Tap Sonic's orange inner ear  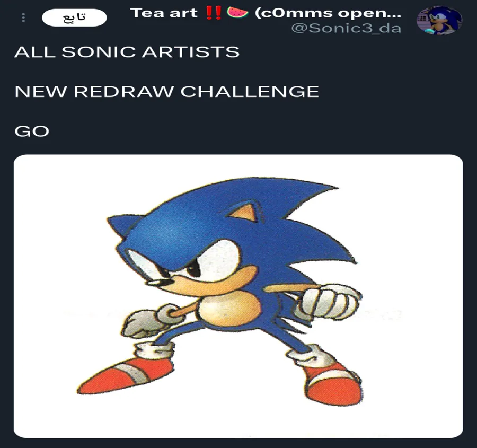(x=244, y=212)
